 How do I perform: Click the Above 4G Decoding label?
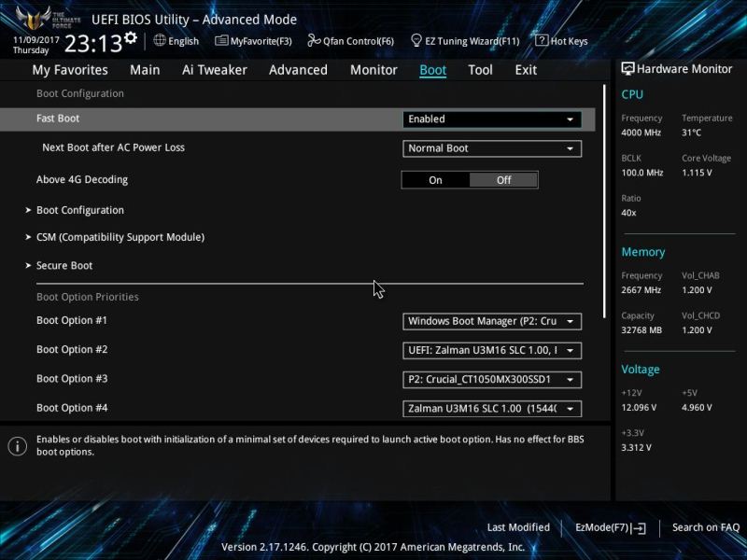click(82, 179)
